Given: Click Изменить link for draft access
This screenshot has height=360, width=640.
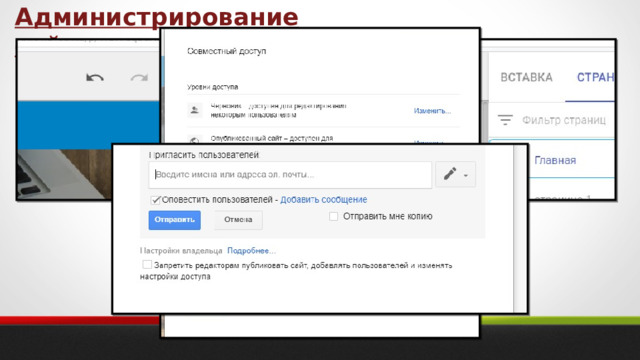Looking at the screenshot, I should [432, 111].
